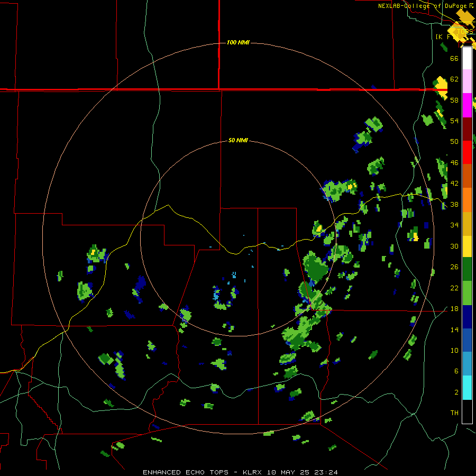The height and width of the screenshot is (476, 476).
Task: Click the legend value 62
Action: point(454,79)
